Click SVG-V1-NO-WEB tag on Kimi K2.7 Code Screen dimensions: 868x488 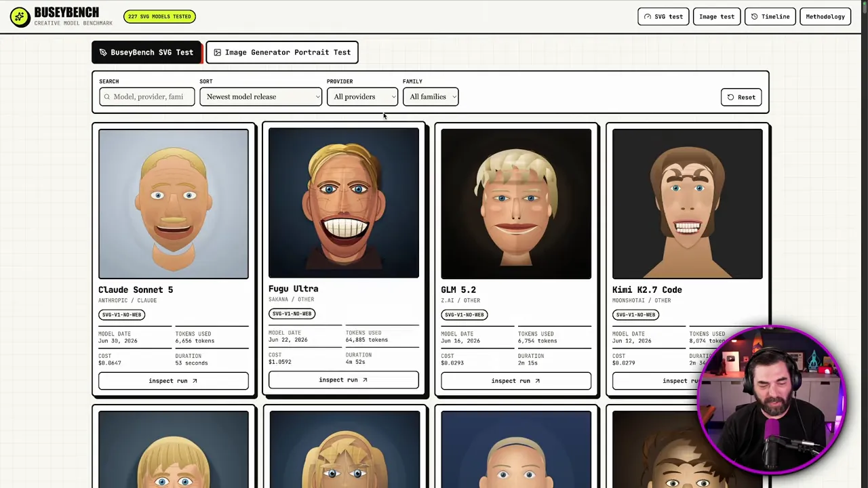[635, 314]
